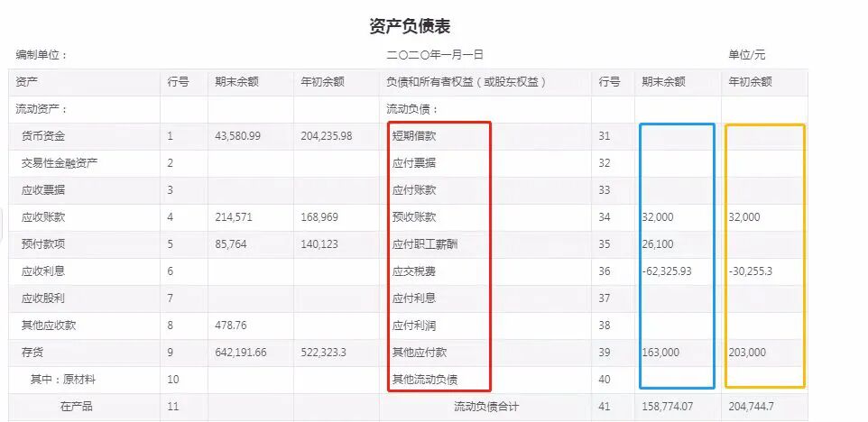
Task: Click the 85,764 cell
Action: click(231, 244)
